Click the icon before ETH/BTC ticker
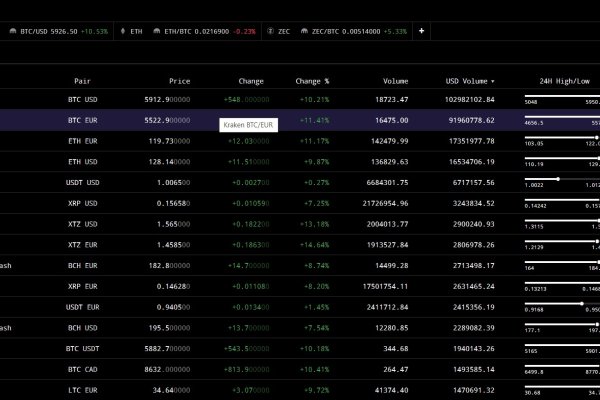Viewport: 600px width, 400px height. [x=157, y=31]
